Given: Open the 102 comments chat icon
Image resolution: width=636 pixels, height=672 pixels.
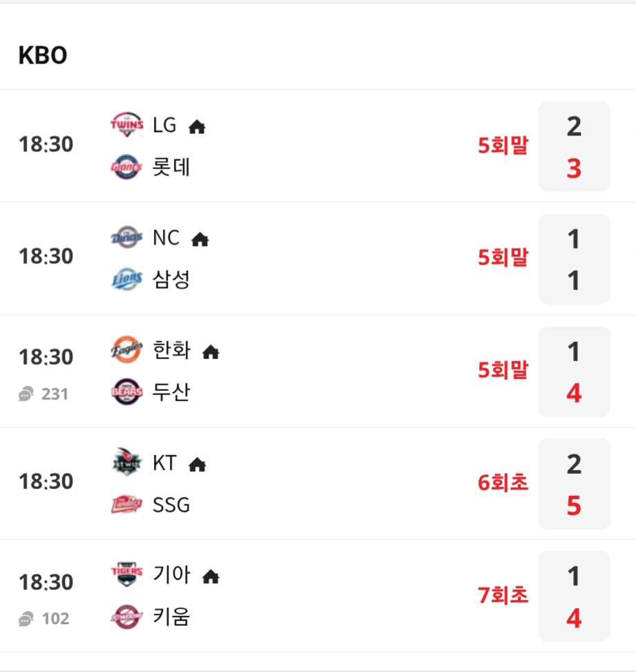Looking at the screenshot, I should point(26,618).
